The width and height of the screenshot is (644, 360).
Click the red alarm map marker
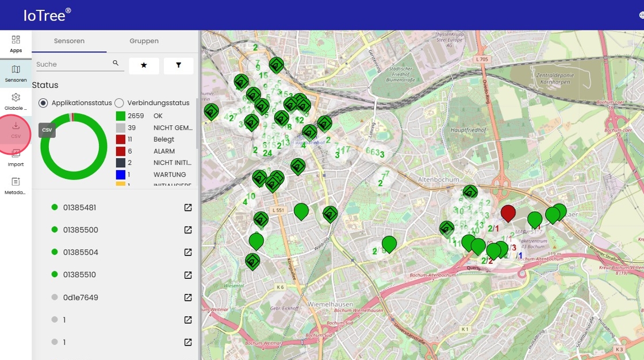tap(508, 212)
